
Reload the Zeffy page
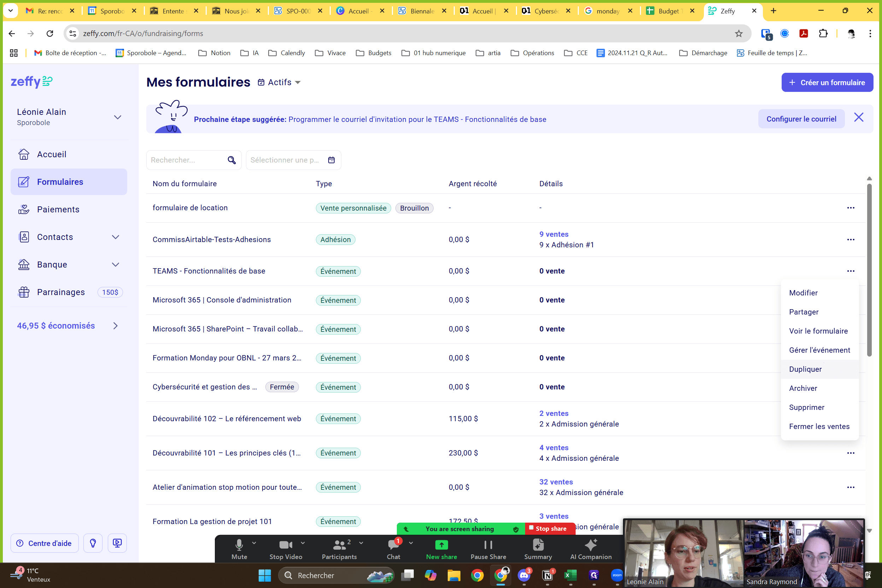click(x=50, y=33)
